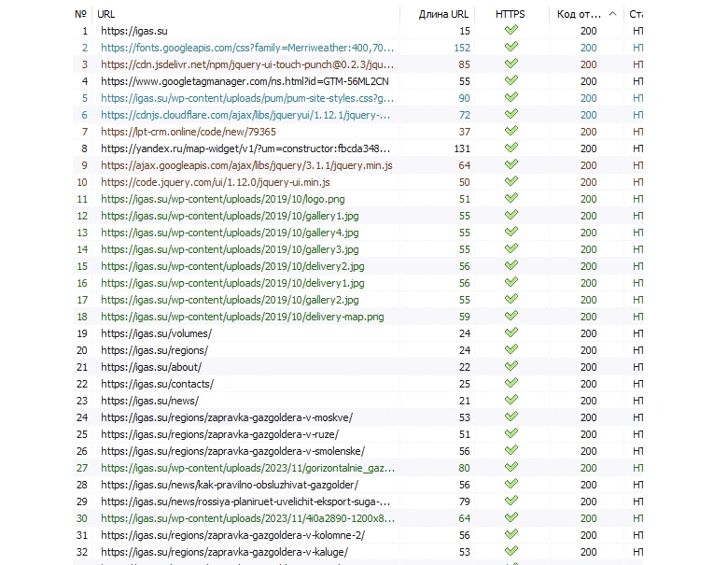Select the HTTPS checkmark for the regions/ row 20

click(511, 349)
